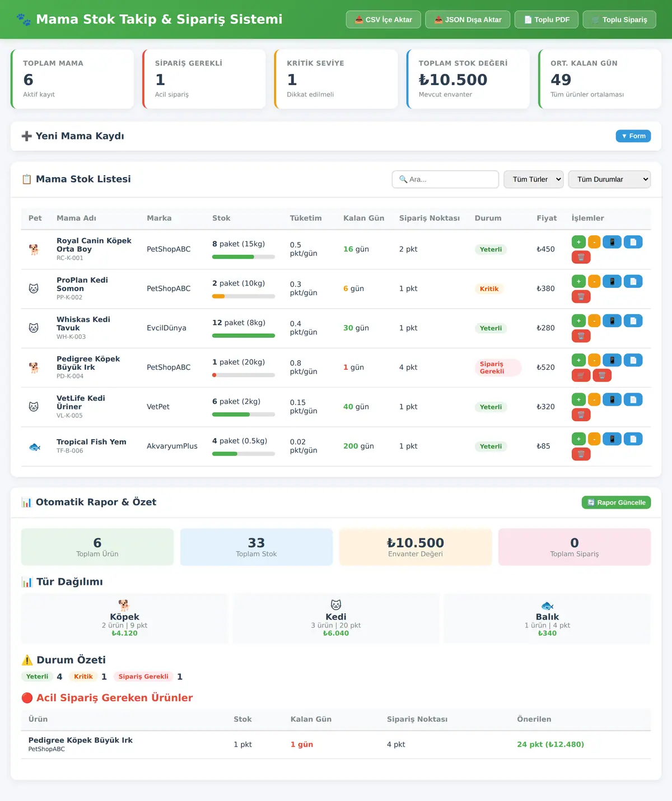Add stock to ProPlan Kedi Somon

coord(578,281)
